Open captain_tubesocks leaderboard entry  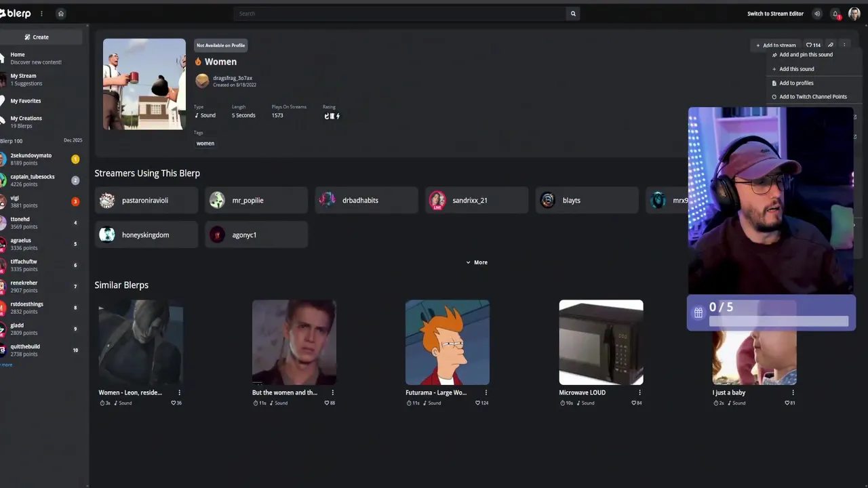(41, 180)
